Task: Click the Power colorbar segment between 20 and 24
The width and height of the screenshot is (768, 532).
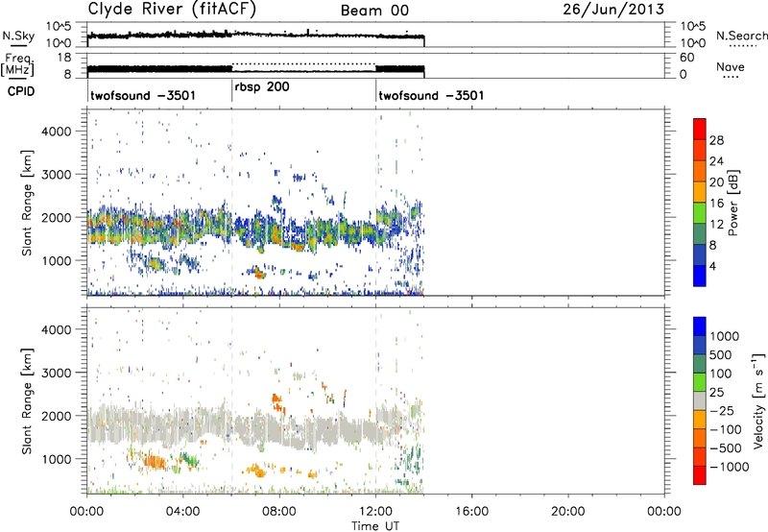Action: [700, 171]
